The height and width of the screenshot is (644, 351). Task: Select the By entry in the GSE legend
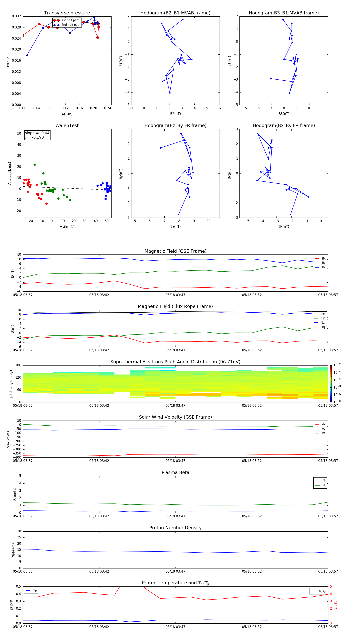[x=320, y=263]
